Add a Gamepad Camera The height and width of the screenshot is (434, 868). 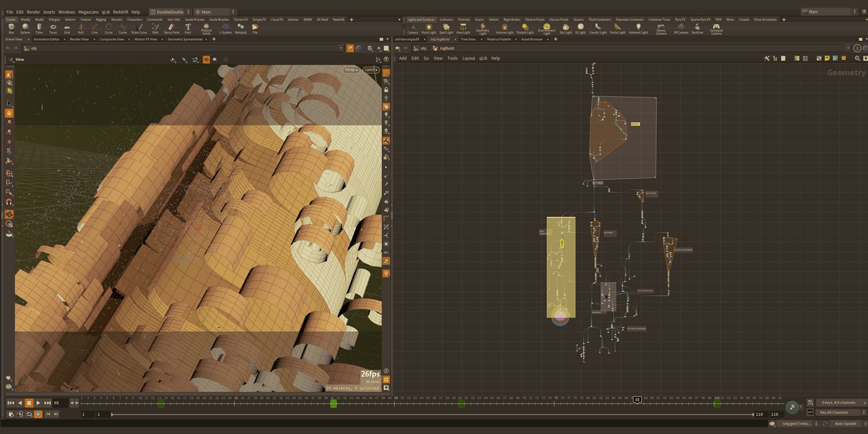[x=716, y=29]
